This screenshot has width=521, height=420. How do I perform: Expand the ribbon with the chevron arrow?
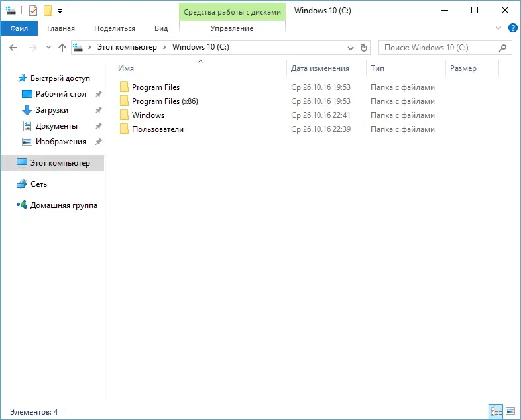pos(498,28)
